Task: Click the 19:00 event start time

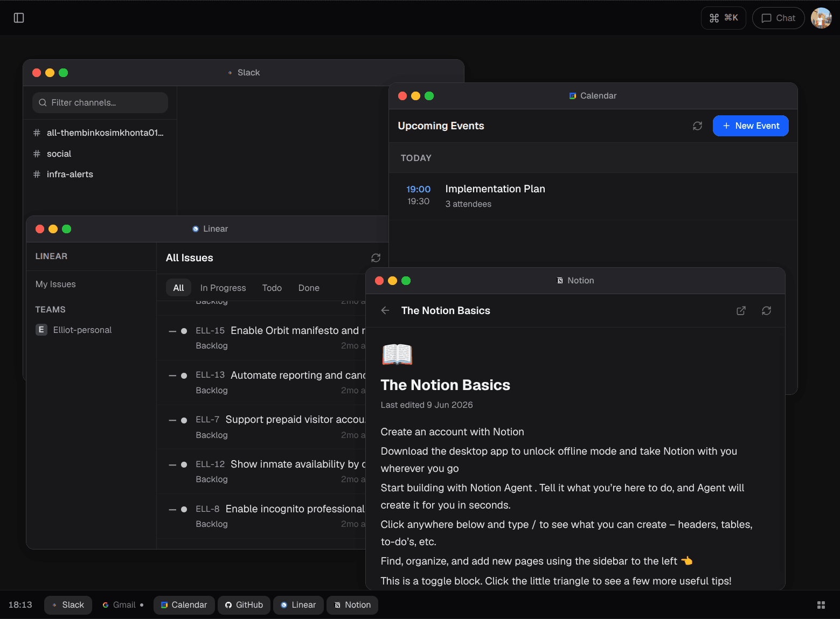Action: tap(418, 189)
